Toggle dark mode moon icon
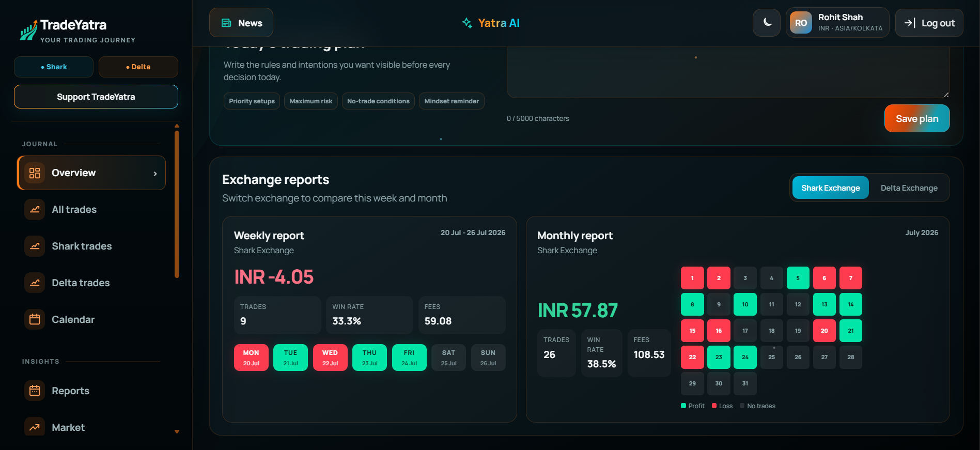 pyautogui.click(x=767, y=22)
